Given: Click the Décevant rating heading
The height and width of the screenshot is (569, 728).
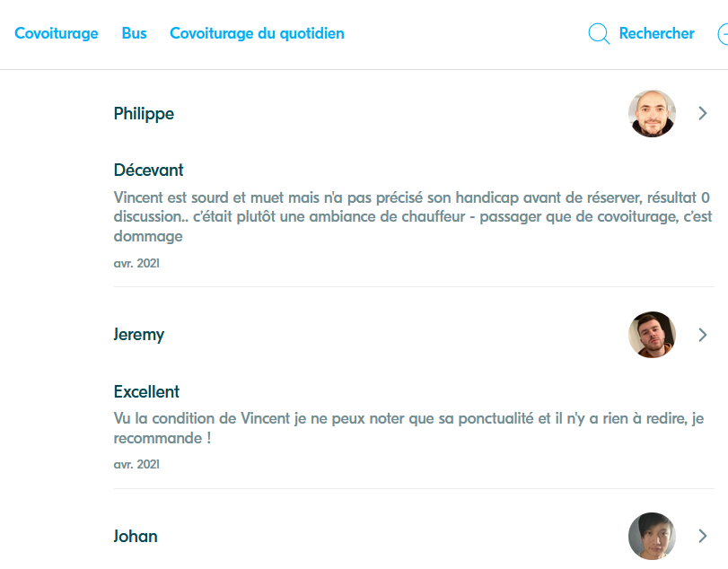Looking at the screenshot, I should (x=149, y=171).
